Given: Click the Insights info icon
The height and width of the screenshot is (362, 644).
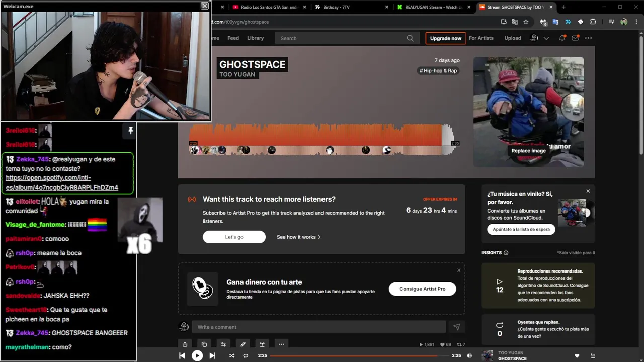Looking at the screenshot, I should (506, 253).
